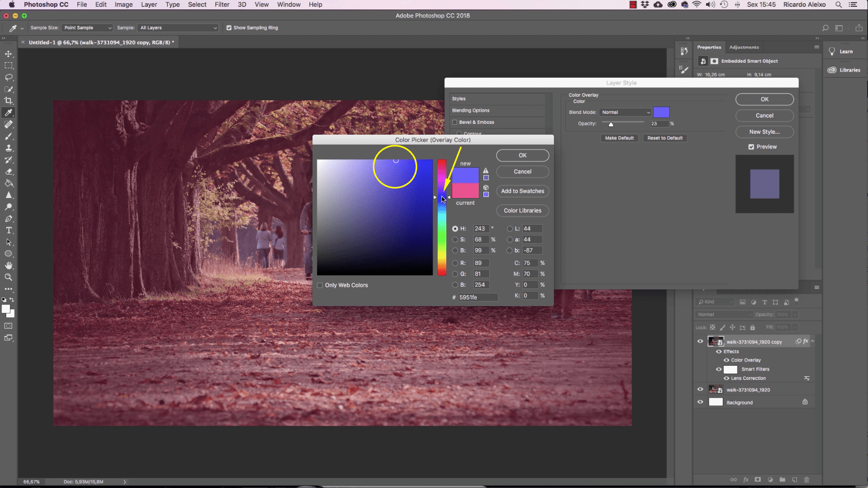The width and height of the screenshot is (868, 488).
Task: Click the H hue value field
Action: (481, 228)
